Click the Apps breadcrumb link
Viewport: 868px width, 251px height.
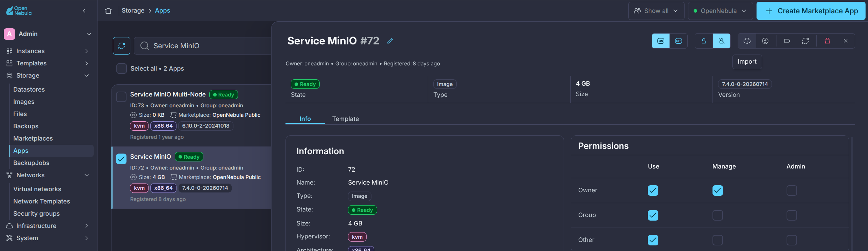tap(162, 10)
